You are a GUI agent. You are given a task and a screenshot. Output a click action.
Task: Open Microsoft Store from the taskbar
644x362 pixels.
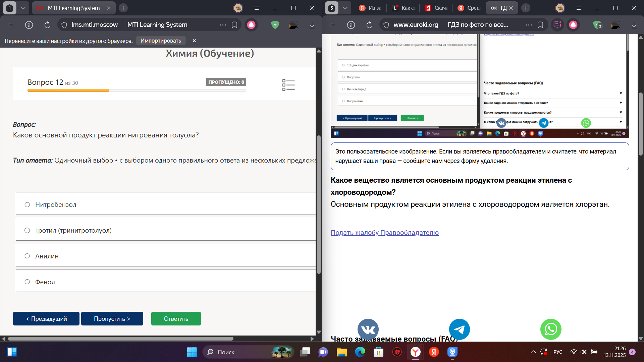point(378,352)
